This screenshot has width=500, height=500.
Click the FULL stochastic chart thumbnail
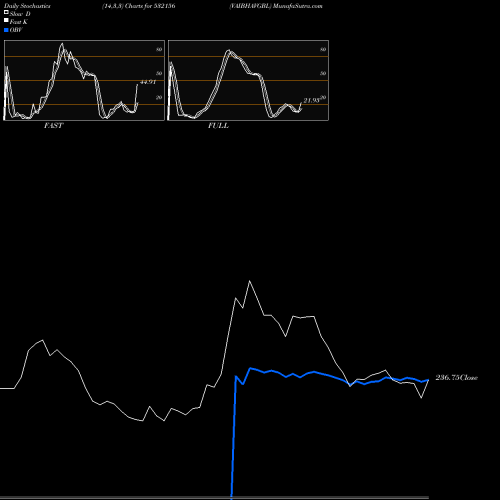coord(248,80)
